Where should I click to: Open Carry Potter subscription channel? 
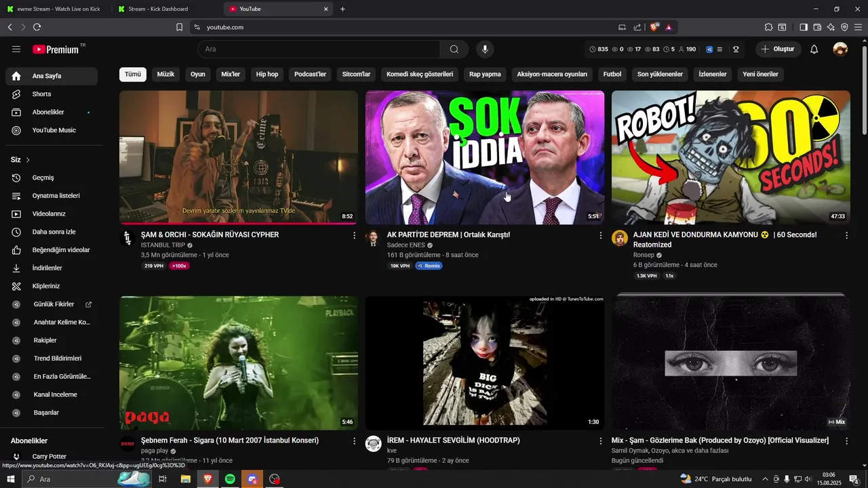52,457
